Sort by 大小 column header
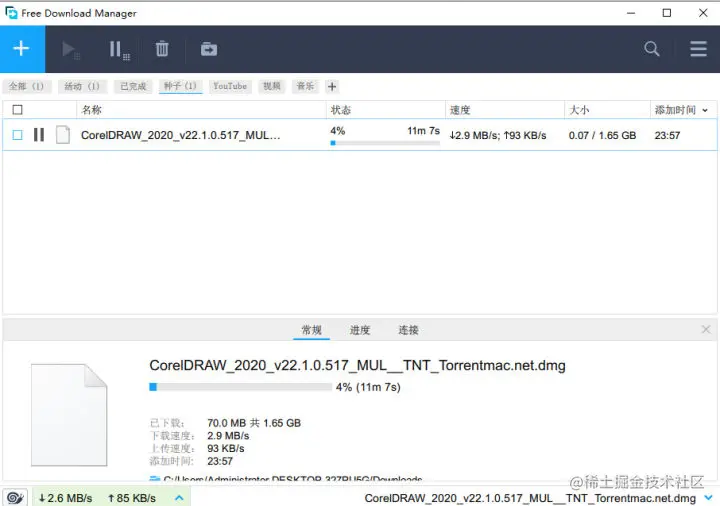720x506 pixels. (608, 110)
